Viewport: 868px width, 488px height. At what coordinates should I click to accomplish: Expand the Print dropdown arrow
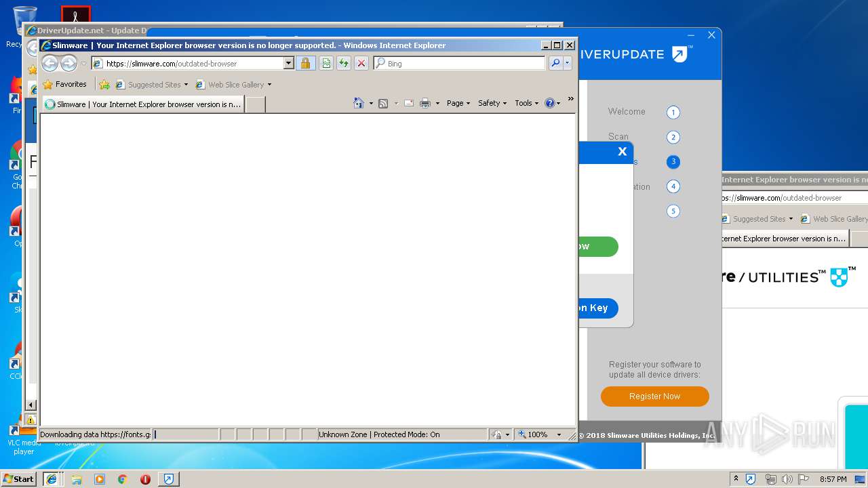click(437, 103)
